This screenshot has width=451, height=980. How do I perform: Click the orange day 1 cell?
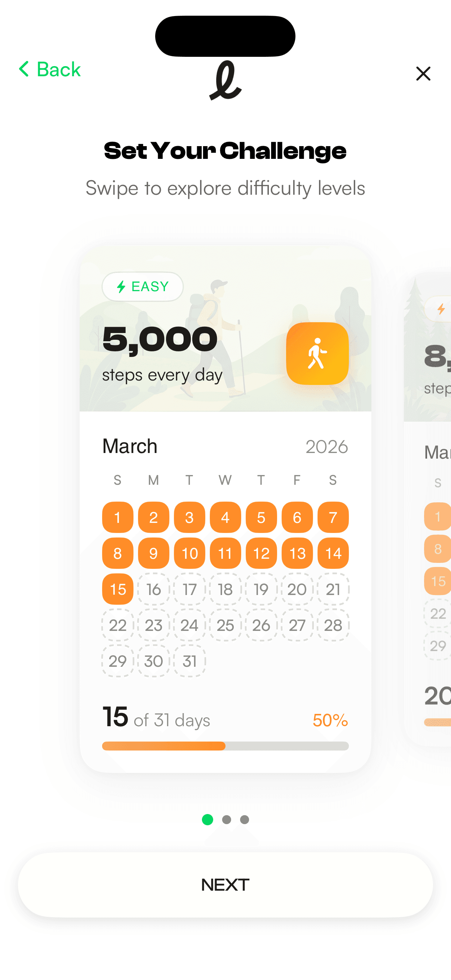[117, 517]
